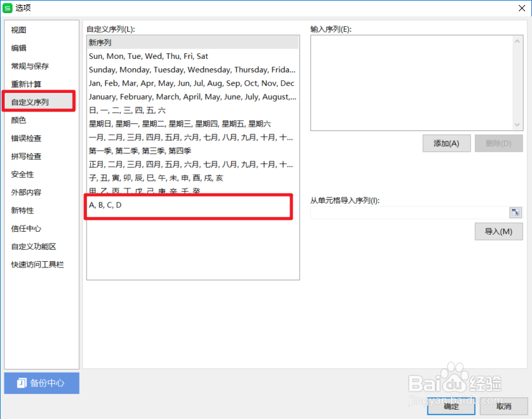Select the 星期日, 星期一 sequence
This screenshot has height=419, width=532.
193,124
